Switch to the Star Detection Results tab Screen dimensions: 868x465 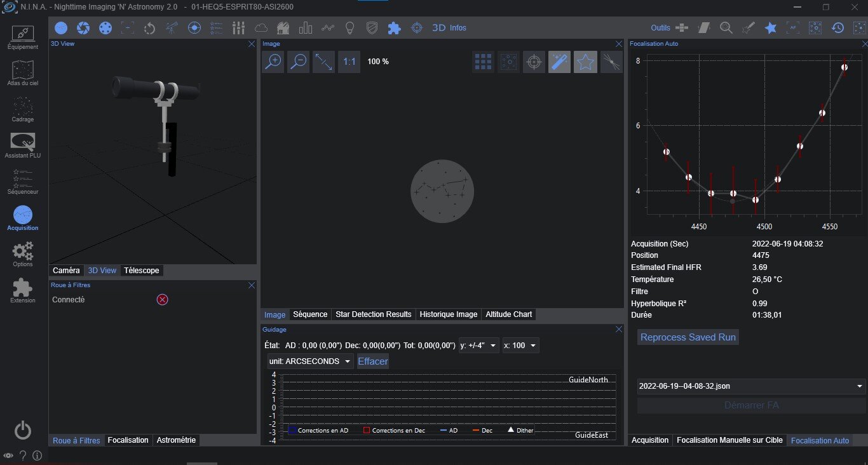(x=373, y=314)
